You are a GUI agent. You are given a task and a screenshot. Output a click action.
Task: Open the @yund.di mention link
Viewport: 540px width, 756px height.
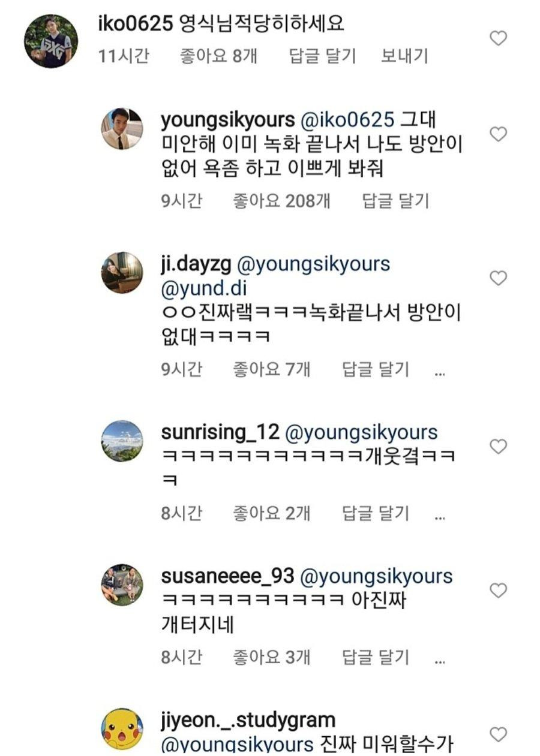coord(200,287)
